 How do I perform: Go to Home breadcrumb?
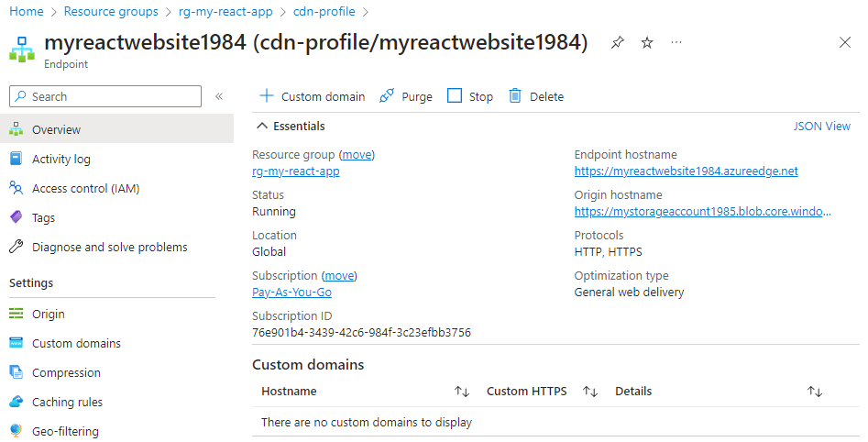coord(26,11)
